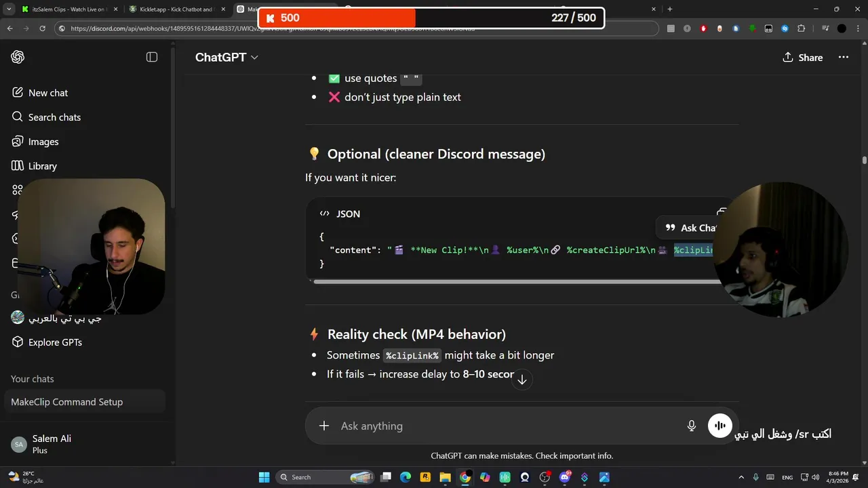Open Task View on the taskbar
This screenshot has width=868, height=488.
[386, 477]
